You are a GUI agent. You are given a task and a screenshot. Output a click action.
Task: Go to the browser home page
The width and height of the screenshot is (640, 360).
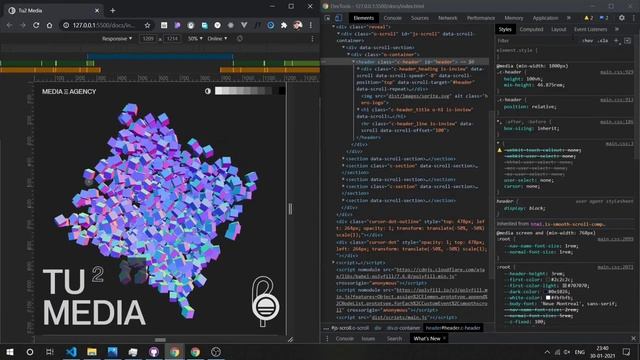click(49, 25)
